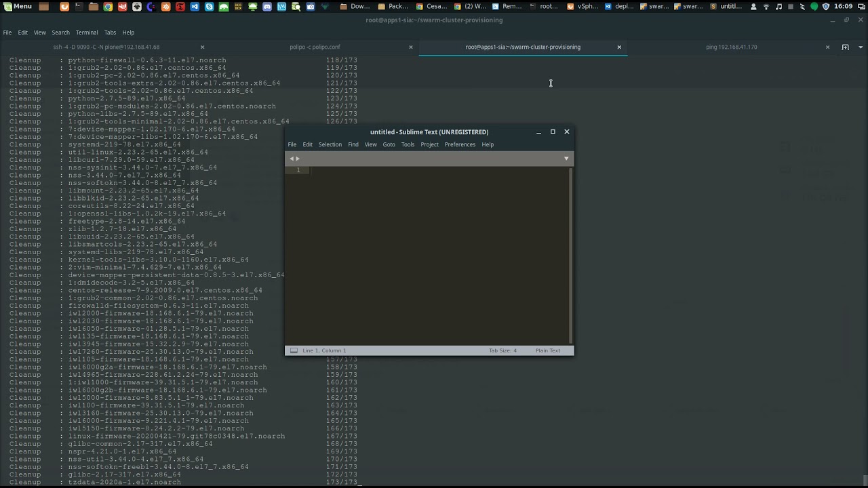Close the ssh -4 -D 9090 tab
This screenshot has width=868, height=488.
coord(202,47)
